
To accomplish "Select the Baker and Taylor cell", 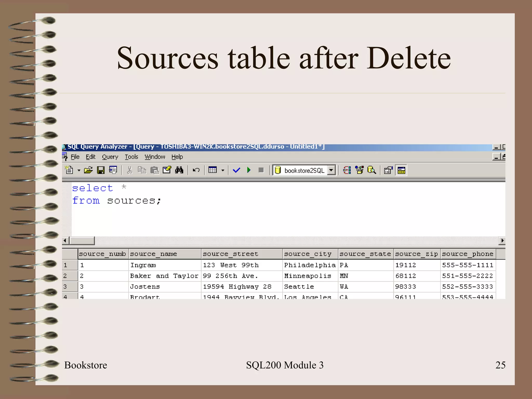I will click(x=164, y=276).
